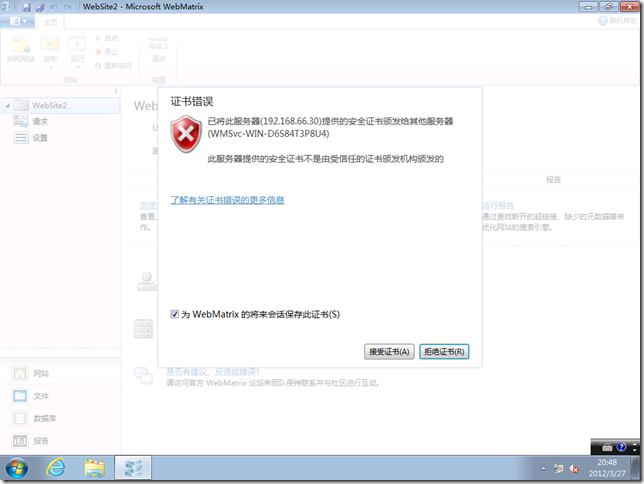Reject the certificate with 拒绝证书(R) button
This screenshot has height=484, width=644.
point(444,352)
